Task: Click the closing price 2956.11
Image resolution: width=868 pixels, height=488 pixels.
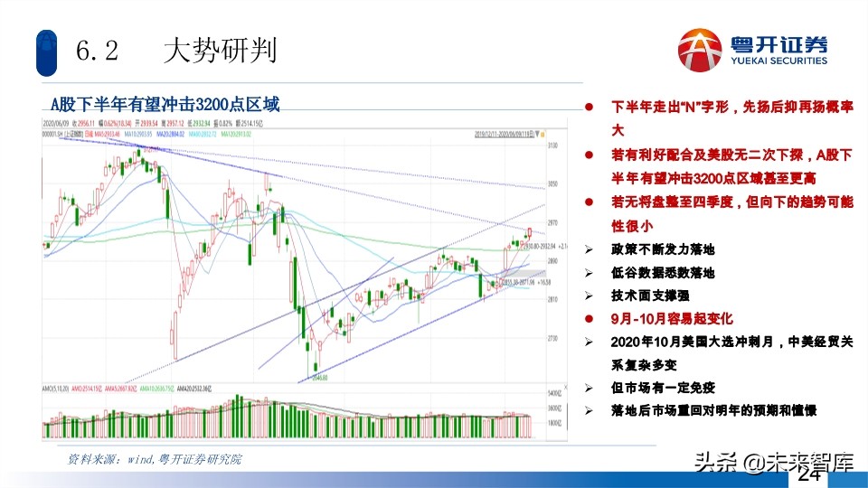Action: click(x=86, y=124)
